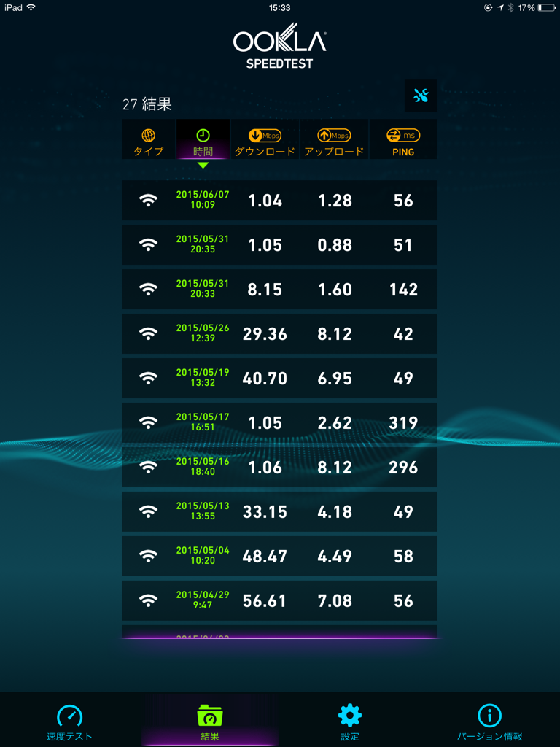Tap the Ookla Speedtest logo
Screen dimensions: 560x747
coord(279,46)
